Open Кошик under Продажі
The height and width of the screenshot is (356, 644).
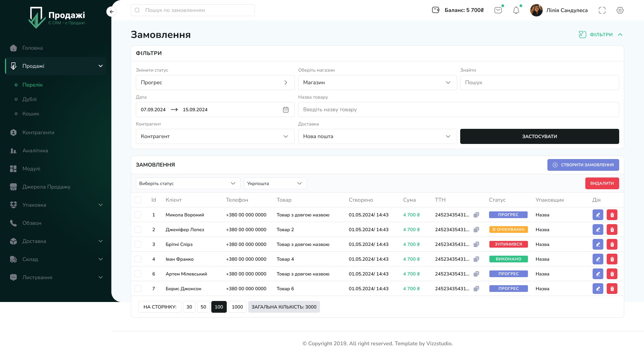point(31,114)
